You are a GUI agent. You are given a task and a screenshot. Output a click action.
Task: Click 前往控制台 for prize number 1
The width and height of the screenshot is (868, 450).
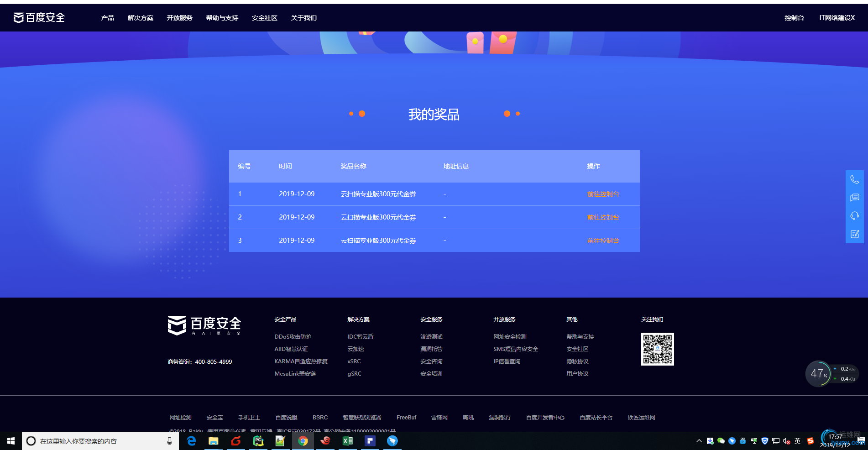603,194
